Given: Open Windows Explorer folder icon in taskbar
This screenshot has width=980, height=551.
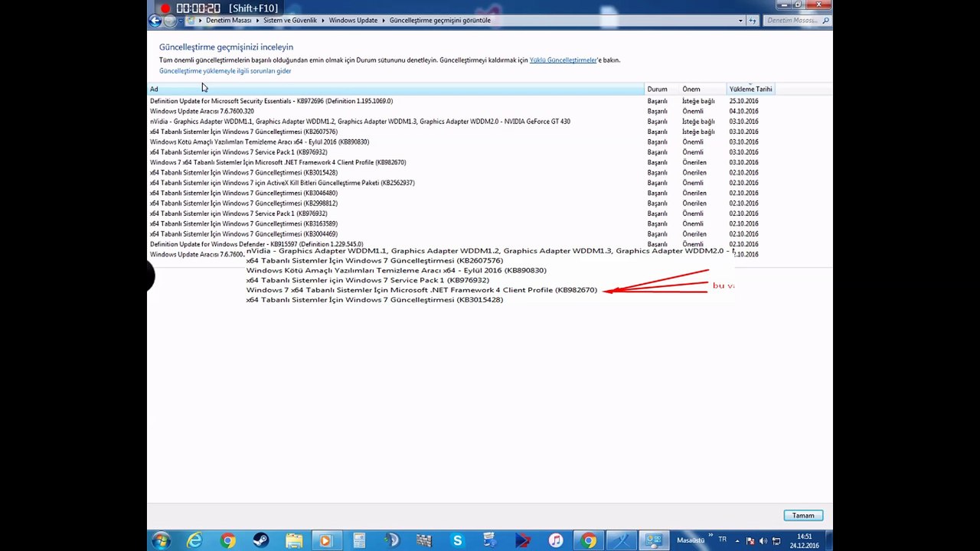Looking at the screenshot, I should coord(293,540).
